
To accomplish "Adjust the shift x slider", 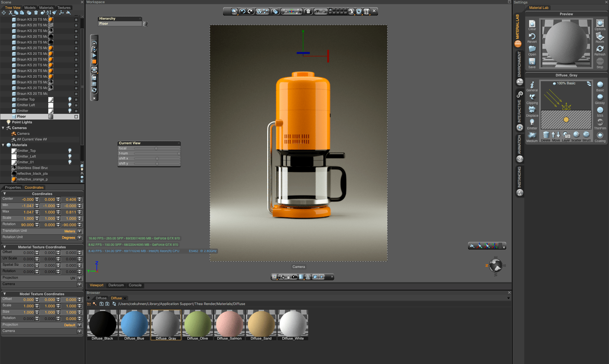I will pyautogui.click(x=157, y=159).
